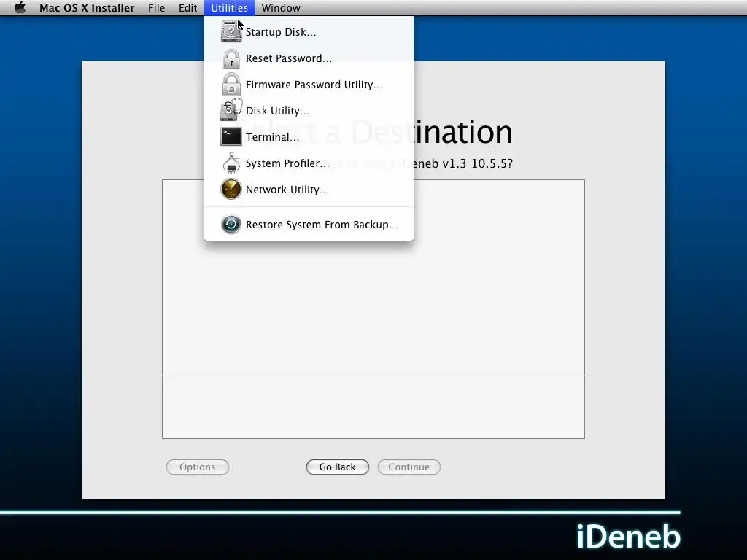Screen dimensions: 747x560
Task: Click the Go Back button
Action: (337, 467)
